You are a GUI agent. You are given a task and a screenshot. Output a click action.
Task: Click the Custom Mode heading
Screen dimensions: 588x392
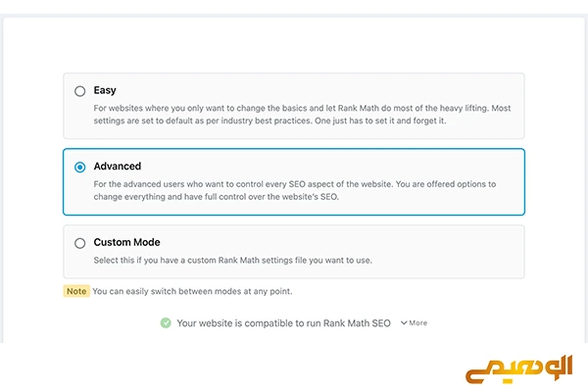tap(126, 242)
